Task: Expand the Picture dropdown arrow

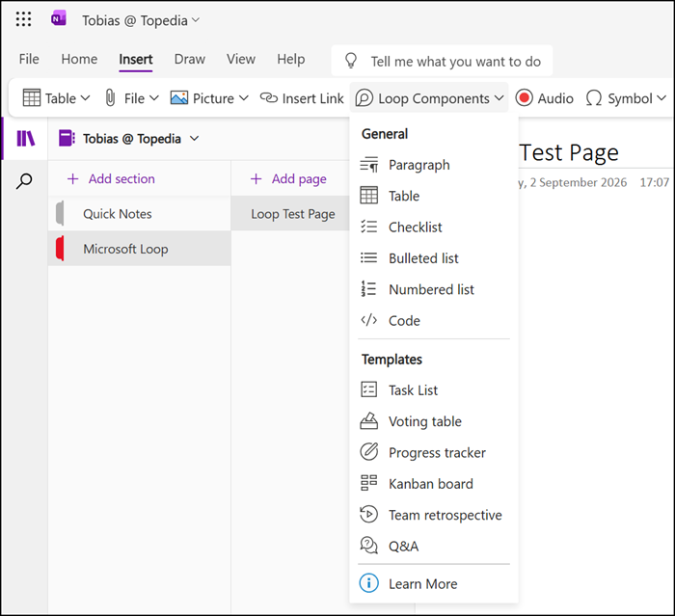Action: coord(244,97)
